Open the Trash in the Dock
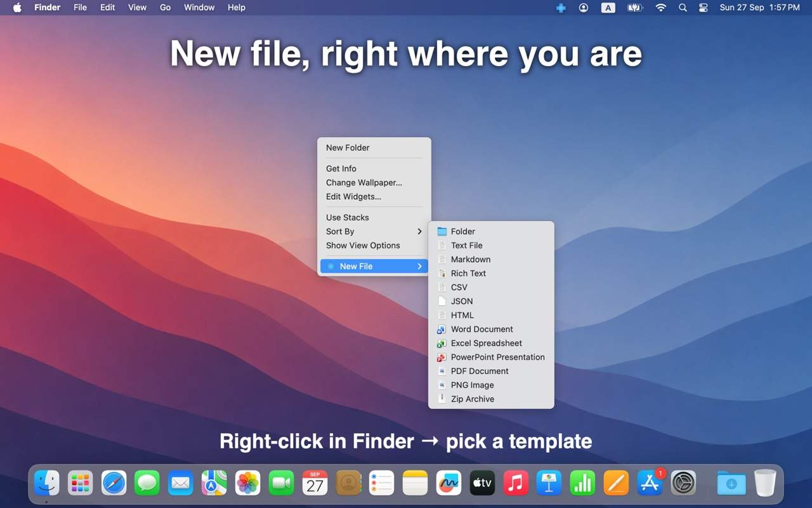The image size is (812, 508). point(765,483)
